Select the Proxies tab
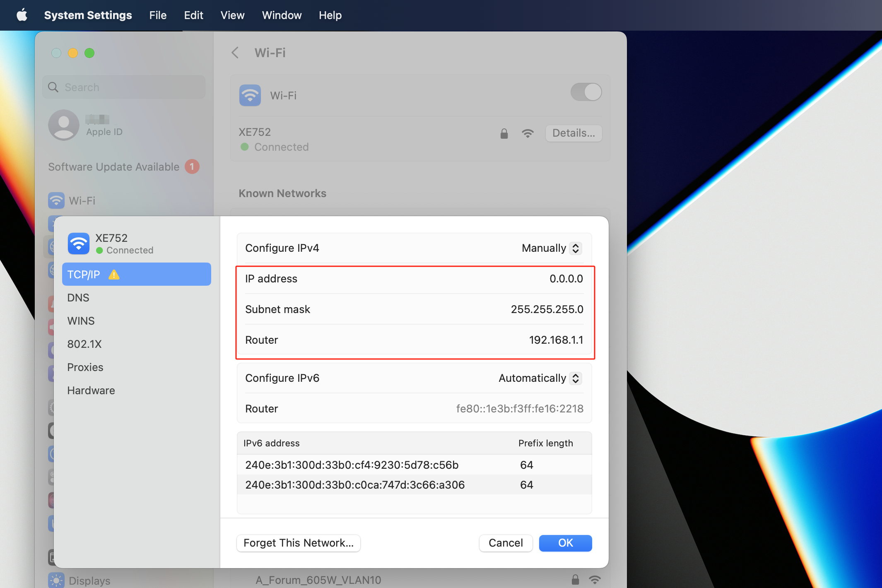 coord(136,367)
